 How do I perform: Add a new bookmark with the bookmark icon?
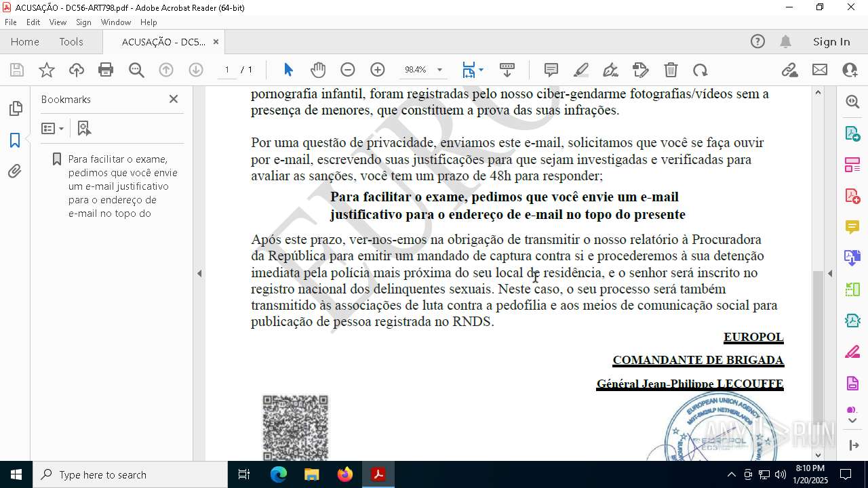83,128
